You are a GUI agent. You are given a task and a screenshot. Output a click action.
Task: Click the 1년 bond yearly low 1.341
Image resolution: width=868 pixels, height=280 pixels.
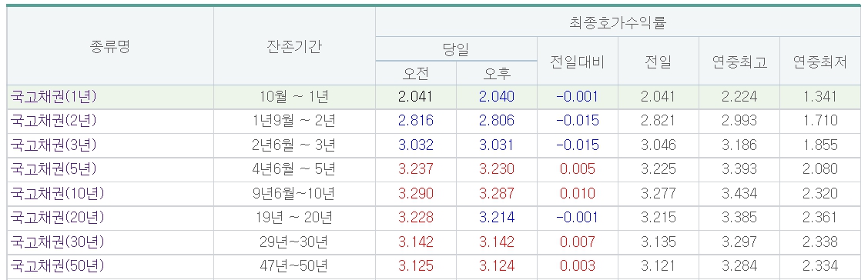[820, 96]
